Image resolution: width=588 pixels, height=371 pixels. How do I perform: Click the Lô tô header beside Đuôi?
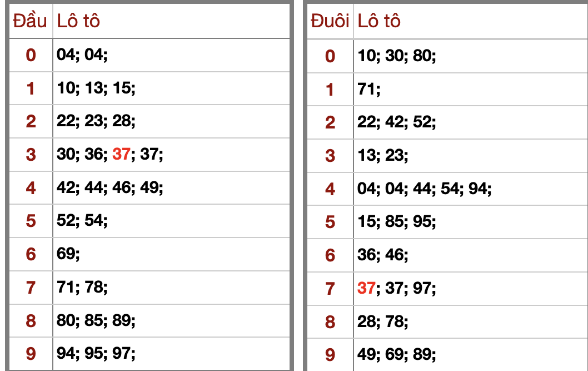click(379, 21)
